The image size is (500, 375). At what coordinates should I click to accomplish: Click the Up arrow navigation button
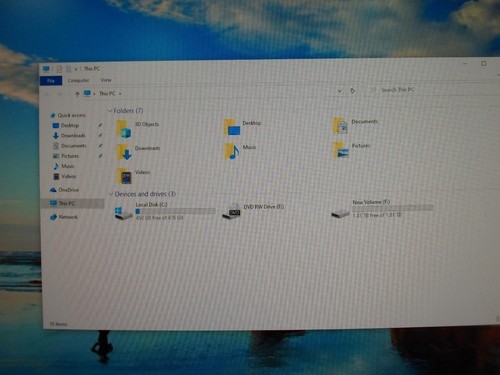[77, 94]
